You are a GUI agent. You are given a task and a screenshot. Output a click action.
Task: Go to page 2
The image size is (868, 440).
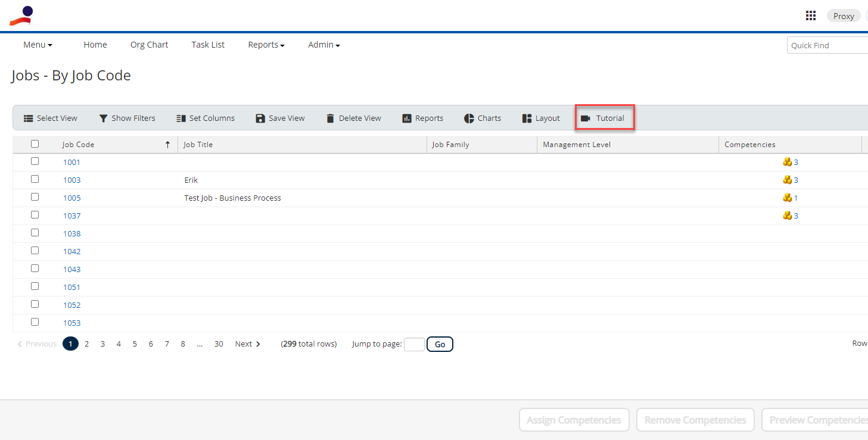[86, 344]
